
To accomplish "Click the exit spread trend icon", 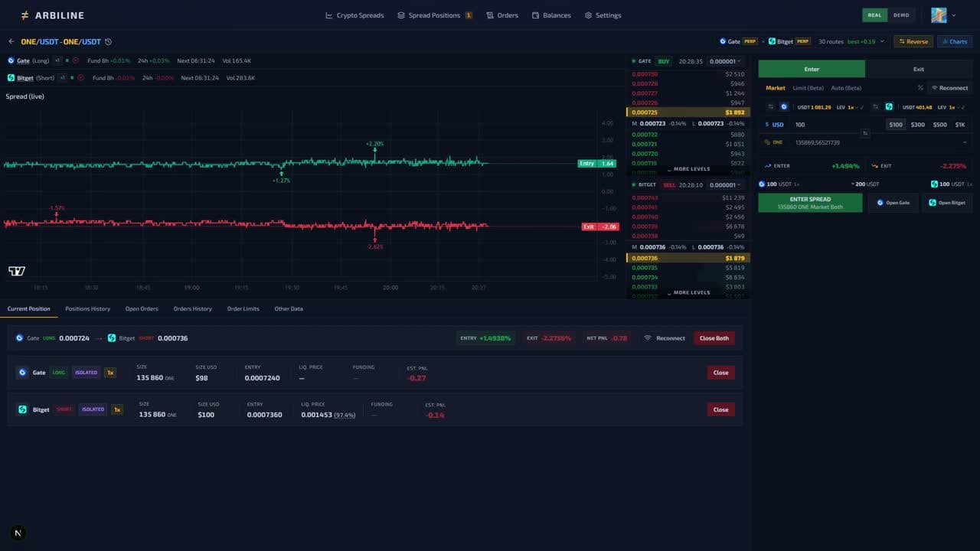I will pos(874,166).
